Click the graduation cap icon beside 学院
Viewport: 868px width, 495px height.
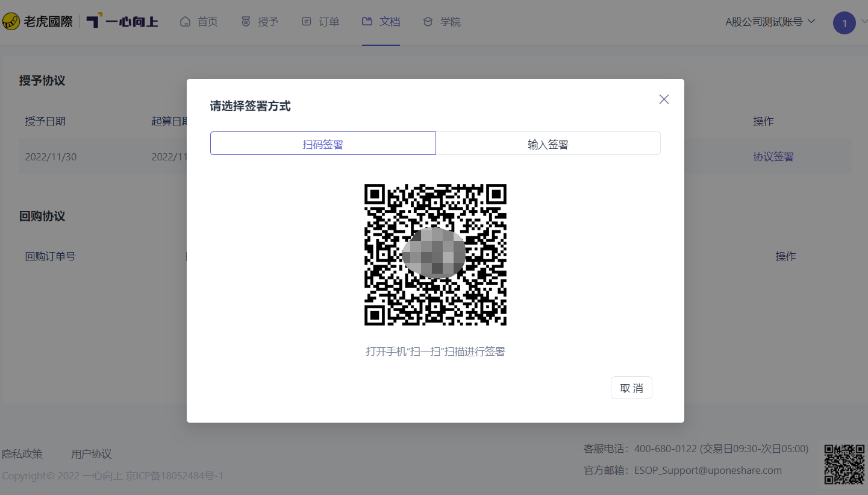coord(428,22)
